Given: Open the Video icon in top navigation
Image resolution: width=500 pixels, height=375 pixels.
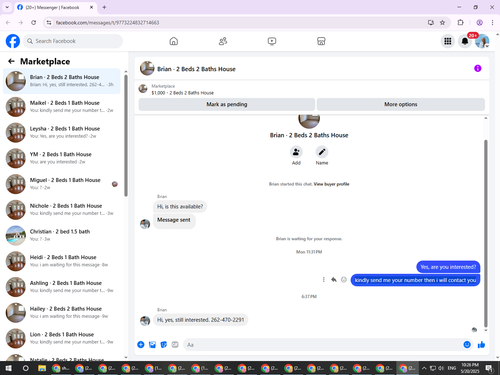Looking at the screenshot, I should click(x=272, y=41).
